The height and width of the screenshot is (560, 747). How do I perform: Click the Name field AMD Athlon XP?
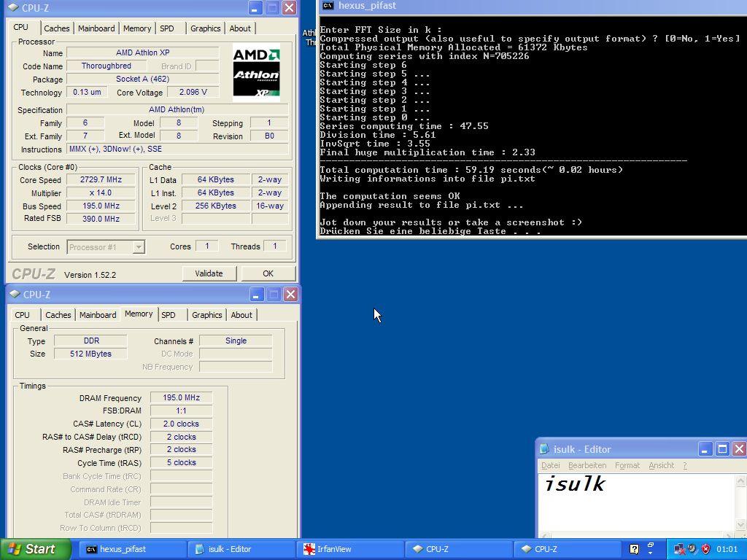[x=143, y=52]
